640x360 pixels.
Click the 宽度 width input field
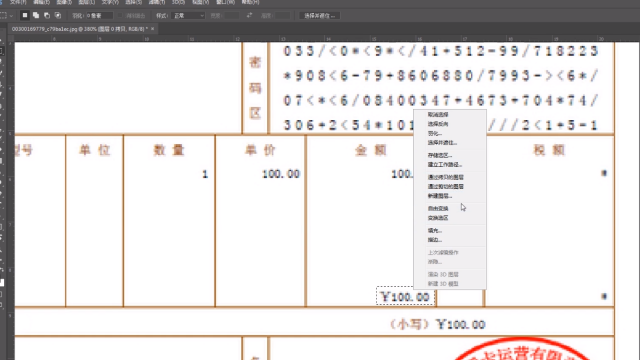[x=231, y=16]
